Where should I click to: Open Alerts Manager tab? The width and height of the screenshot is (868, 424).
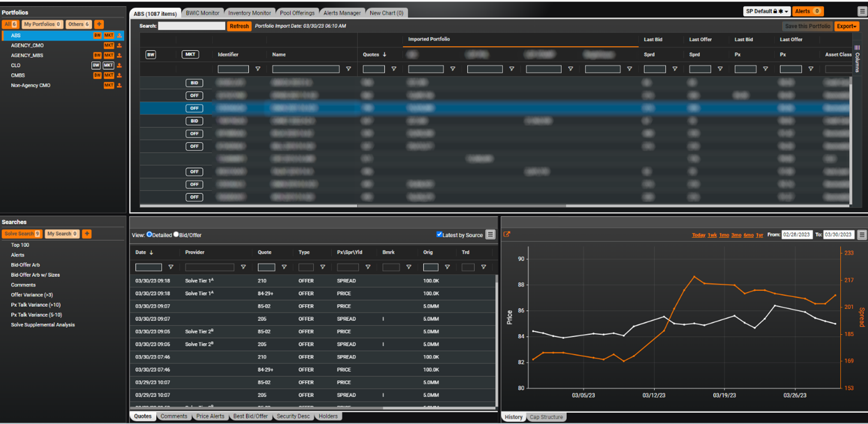click(342, 13)
